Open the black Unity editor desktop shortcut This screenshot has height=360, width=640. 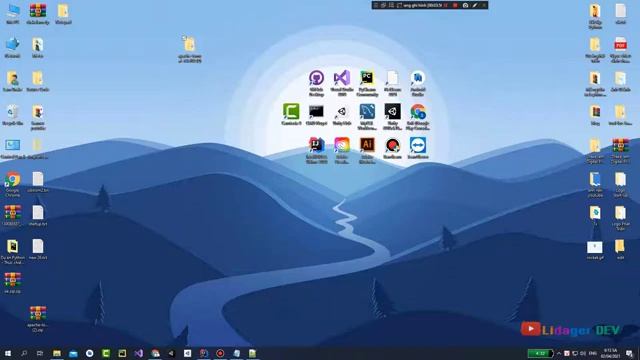click(392, 116)
